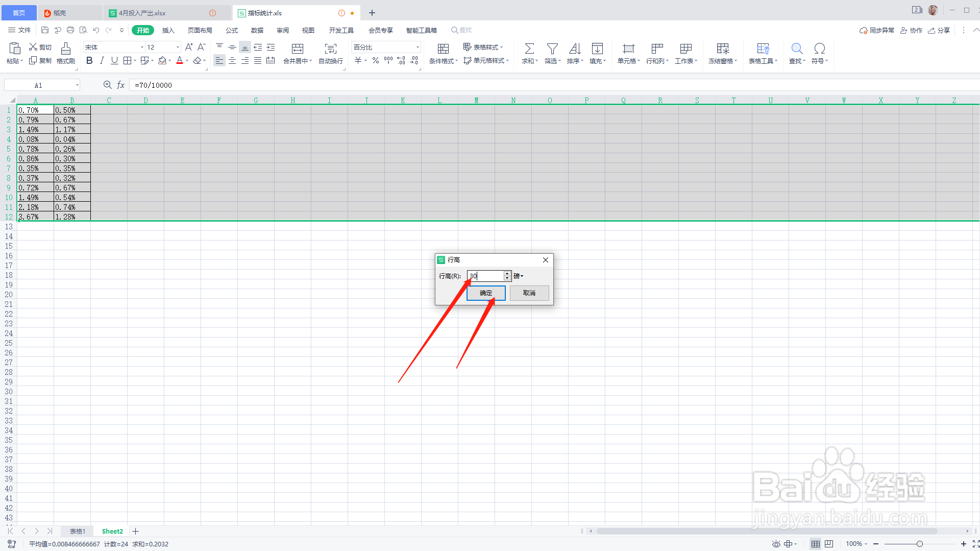Click the row height input field

(485, 276)
